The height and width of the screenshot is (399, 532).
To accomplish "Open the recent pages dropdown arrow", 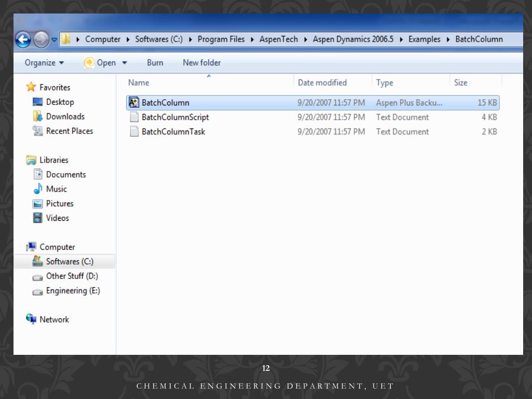I will click(x=54, y=40).
